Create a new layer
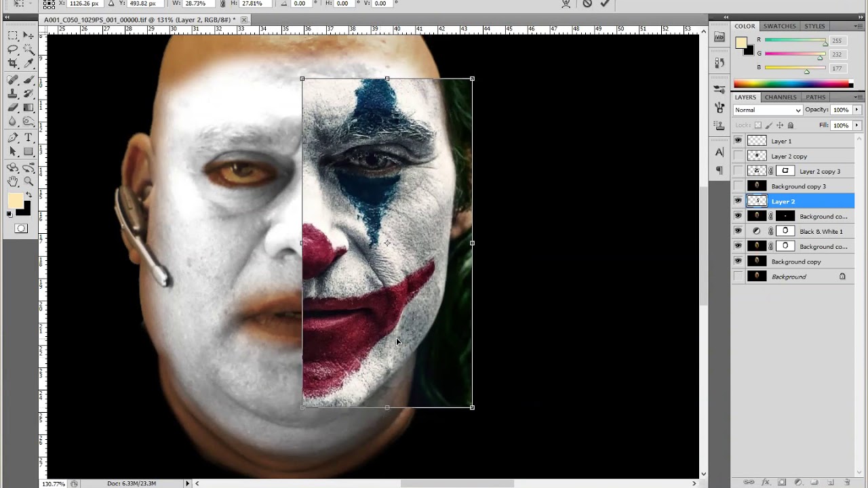This screenshot has width=868, height=488. pyautogui.click(x=831, y=483)
